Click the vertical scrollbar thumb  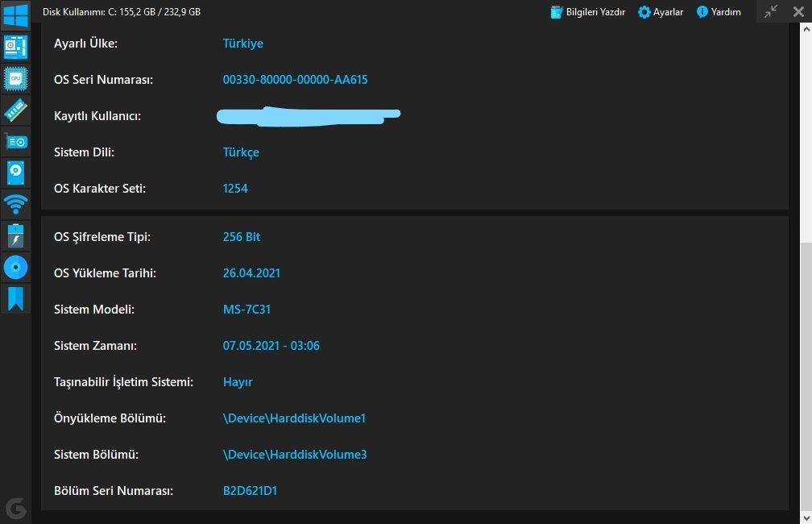coord(806,377)
